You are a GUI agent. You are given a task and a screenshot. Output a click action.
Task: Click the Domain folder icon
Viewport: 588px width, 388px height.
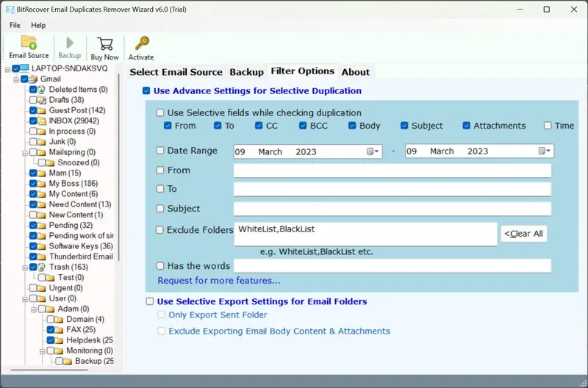pos(60,320)
